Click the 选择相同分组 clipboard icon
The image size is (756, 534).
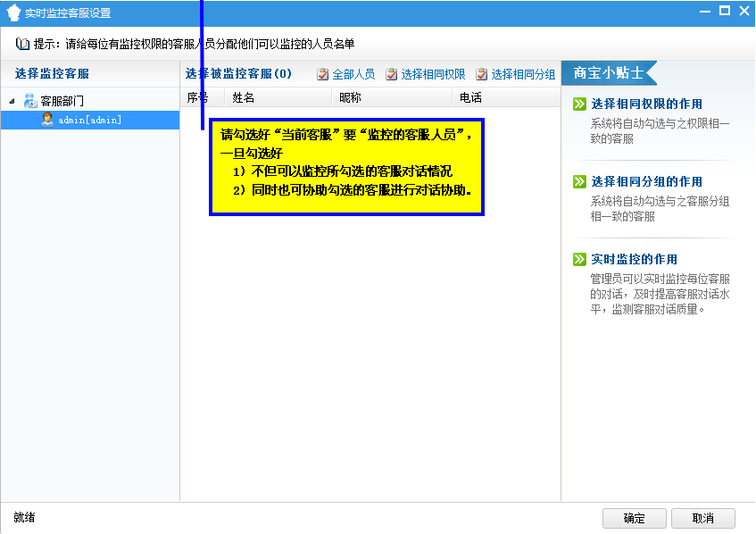click(482, 75)
